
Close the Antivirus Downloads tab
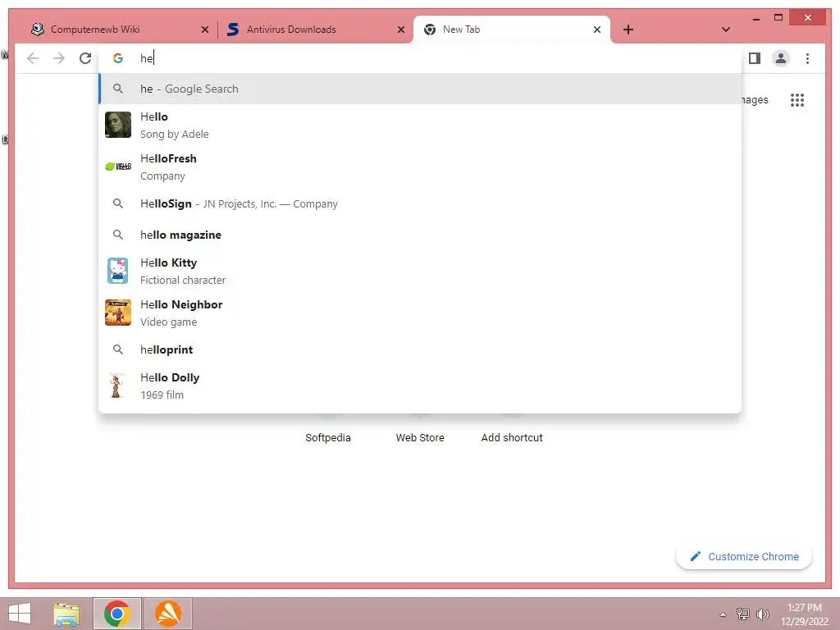(400, 30)
